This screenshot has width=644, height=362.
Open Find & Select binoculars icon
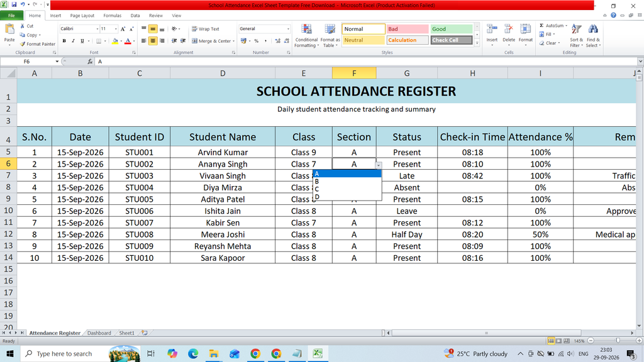(593, 30)
